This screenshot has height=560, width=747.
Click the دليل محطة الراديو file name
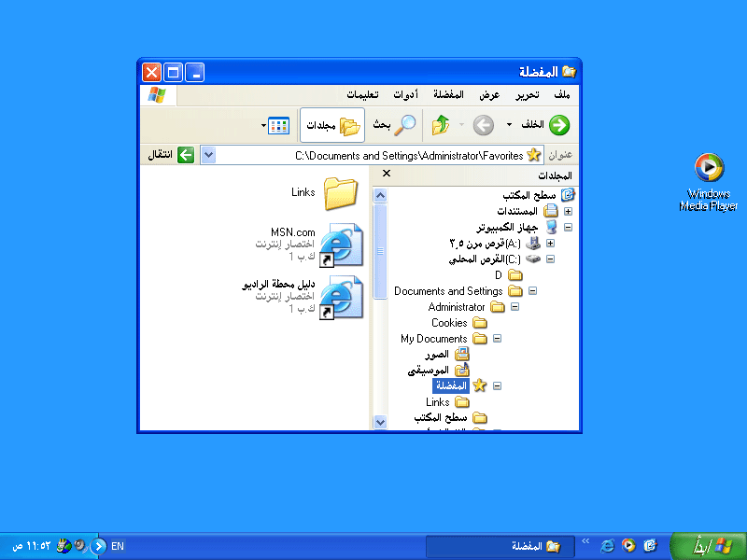(x=278, y=285)
